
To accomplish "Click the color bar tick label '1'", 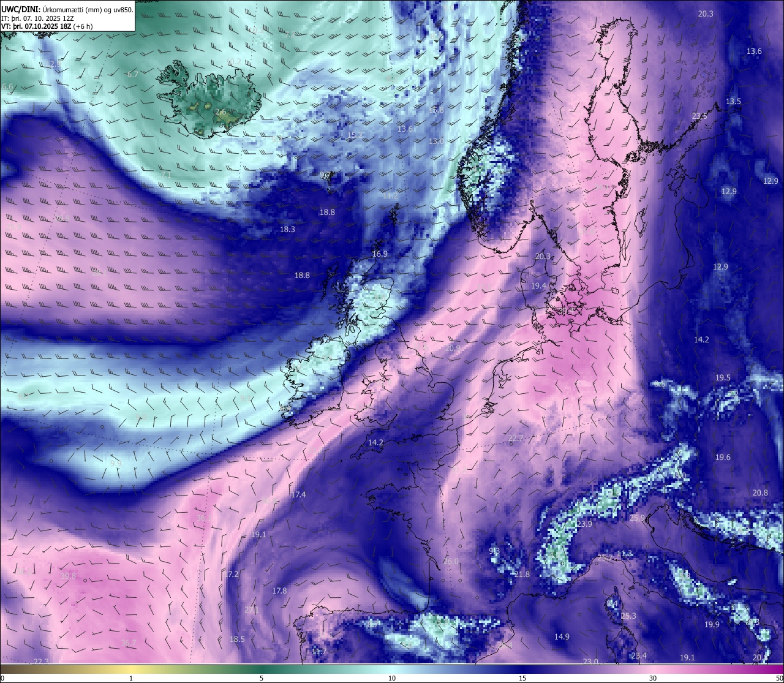I will pos(131,678).
